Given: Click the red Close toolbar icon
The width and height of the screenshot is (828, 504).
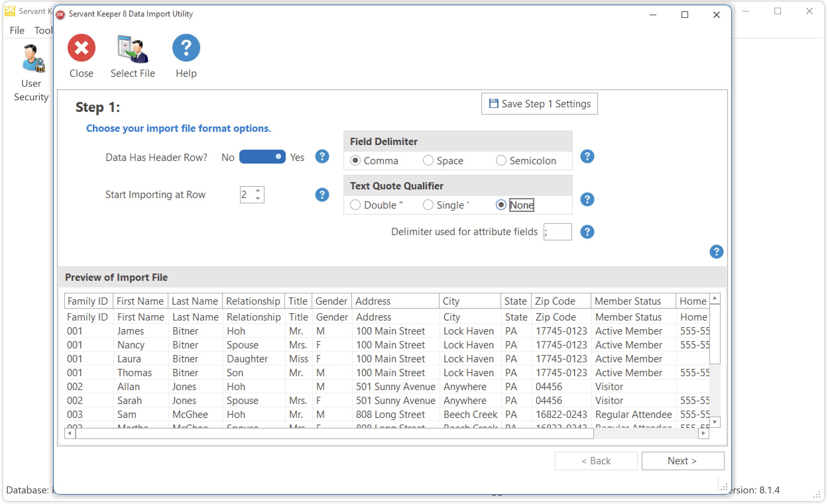Looking at the screenshot, I should click(81, 48).
